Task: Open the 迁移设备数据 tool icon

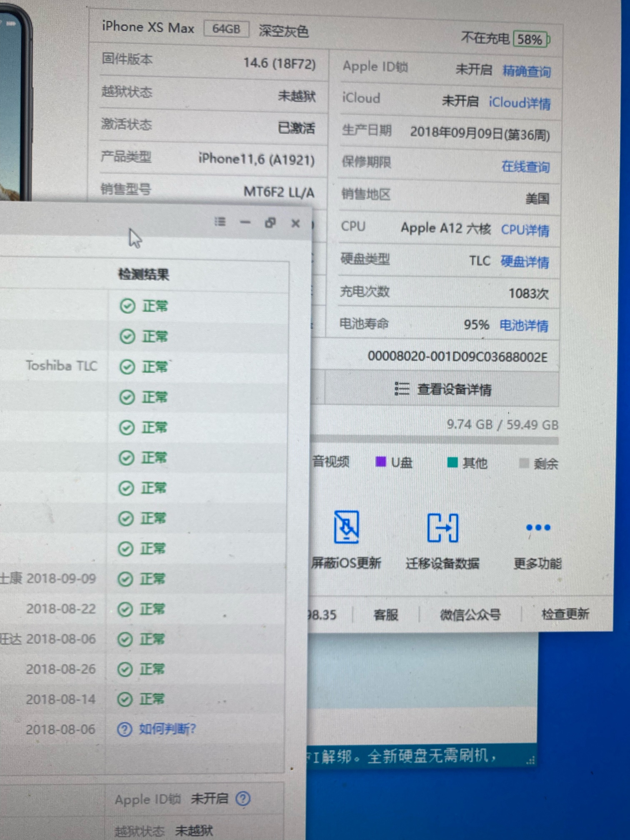Action: pos(443,528)
